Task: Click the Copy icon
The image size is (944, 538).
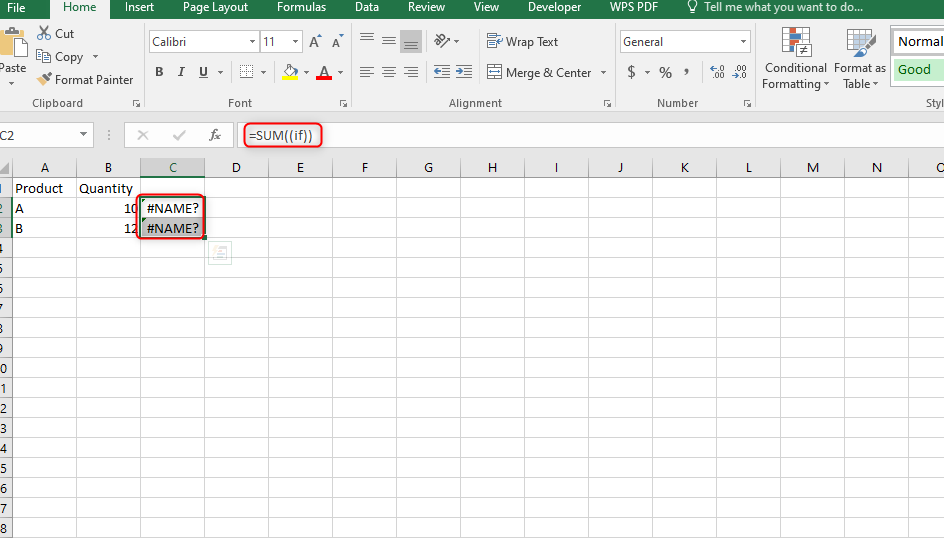Action: point(43,57)
